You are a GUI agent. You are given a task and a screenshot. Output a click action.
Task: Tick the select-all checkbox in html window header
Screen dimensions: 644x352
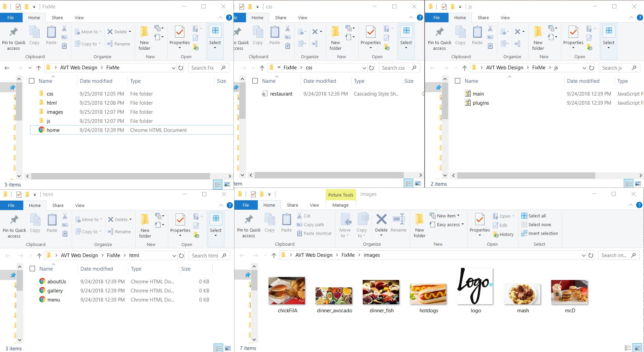pos(32,269)
